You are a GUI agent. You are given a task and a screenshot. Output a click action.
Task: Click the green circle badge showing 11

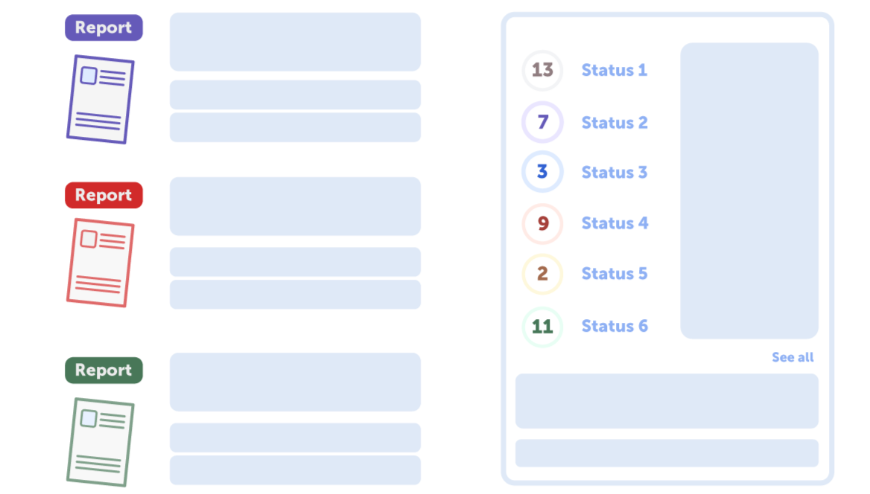point(542,326)
